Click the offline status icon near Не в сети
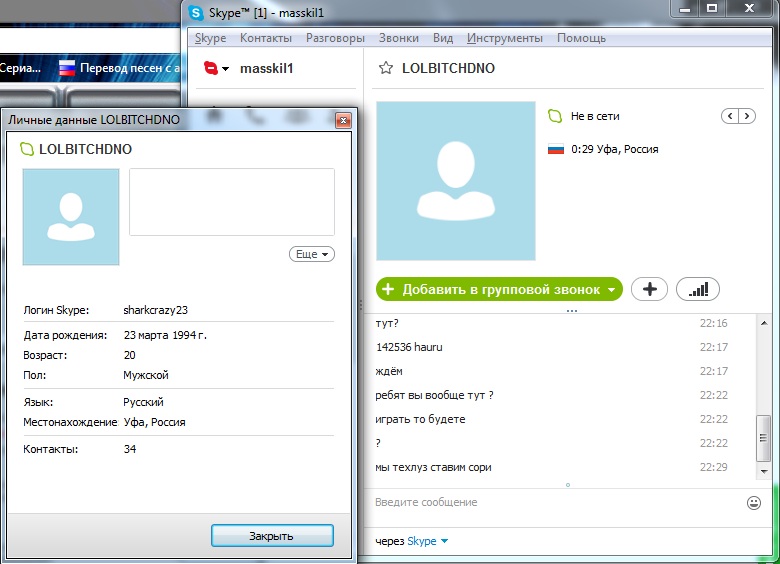This screenshot has height=564, width=780. pyautogui.click(x=555, y=116)
